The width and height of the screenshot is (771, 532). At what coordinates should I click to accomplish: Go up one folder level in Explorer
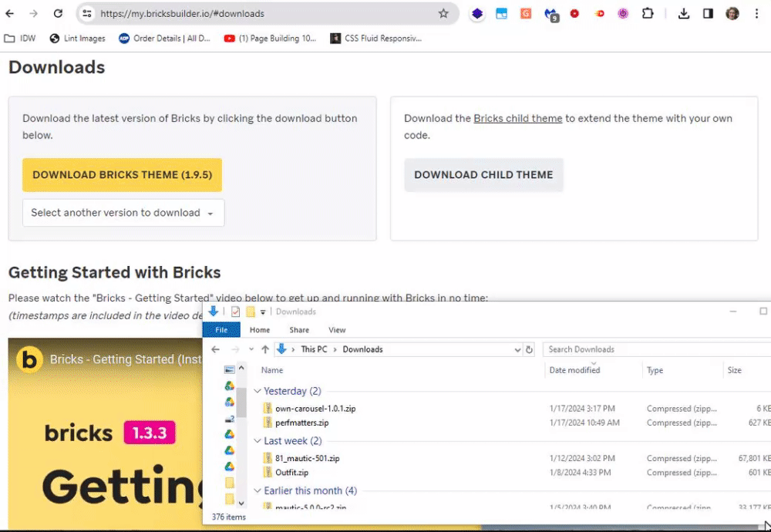[265, 349]
